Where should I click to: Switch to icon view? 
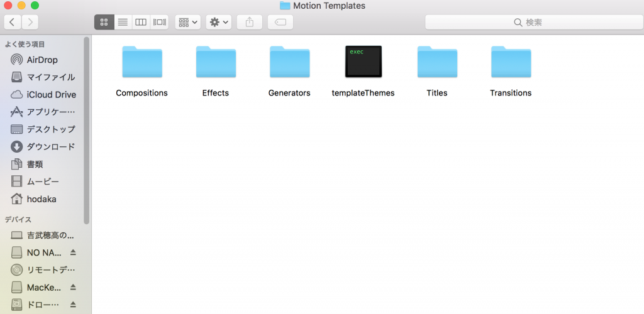pyautogui.click(x=104, y=22)
